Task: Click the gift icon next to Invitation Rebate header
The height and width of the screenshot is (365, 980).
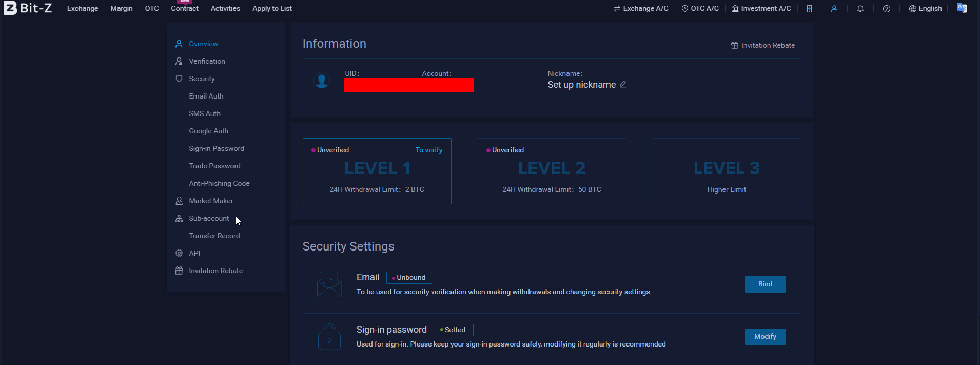Action: [x=735, y=45]
